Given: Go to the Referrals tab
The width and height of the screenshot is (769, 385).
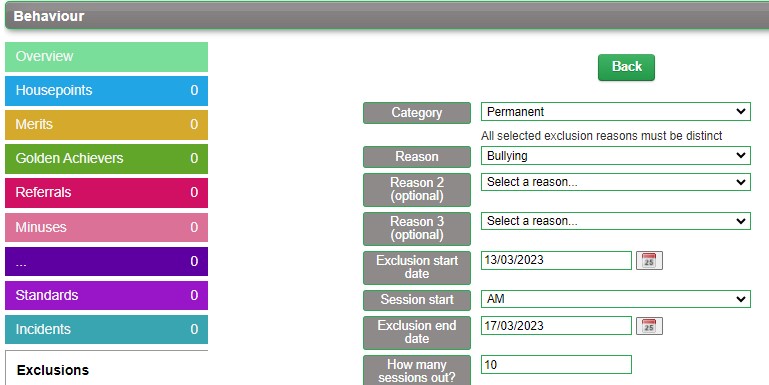Looking at the screenshot, I should click(106, 193).
